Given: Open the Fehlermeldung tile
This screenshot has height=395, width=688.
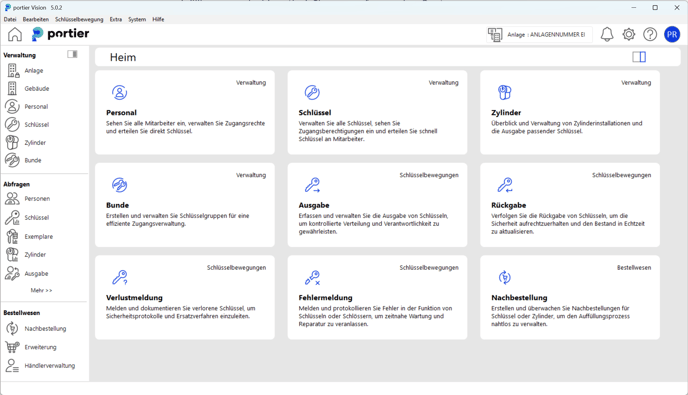Looking at the screenshot, I should pos(377,298).
